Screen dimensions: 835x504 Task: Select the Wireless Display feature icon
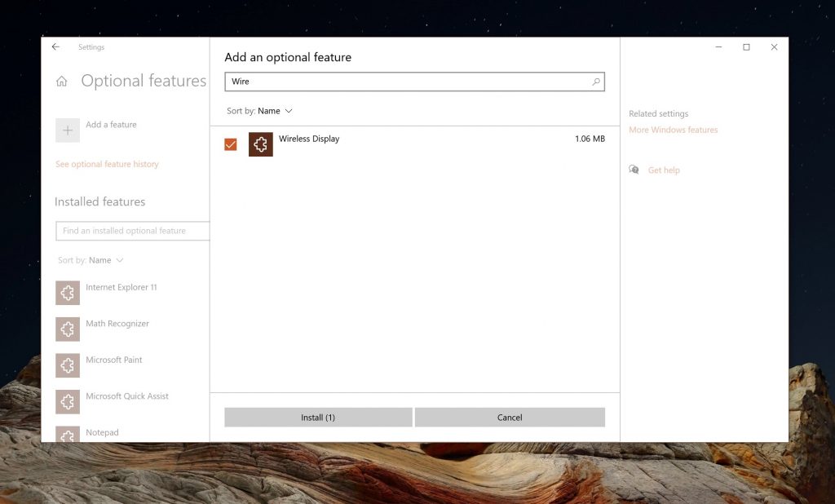[261, 144]
